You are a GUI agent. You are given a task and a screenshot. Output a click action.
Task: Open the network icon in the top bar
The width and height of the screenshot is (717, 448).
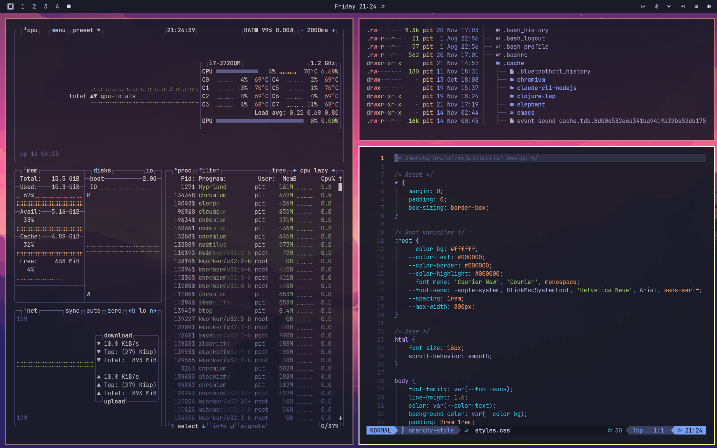669,6
